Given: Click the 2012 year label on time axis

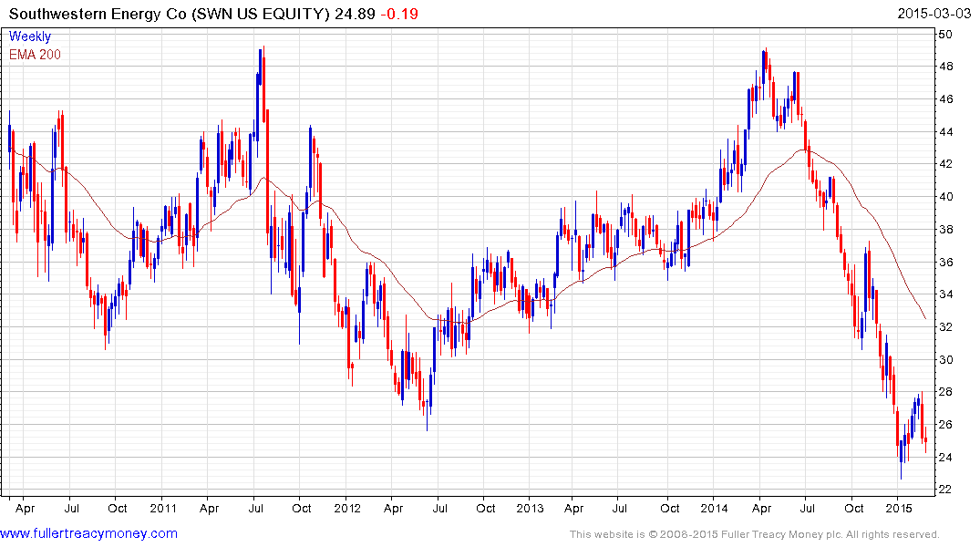Looking at the screenshot, I should pyautogui.click(x=347, y=508).
